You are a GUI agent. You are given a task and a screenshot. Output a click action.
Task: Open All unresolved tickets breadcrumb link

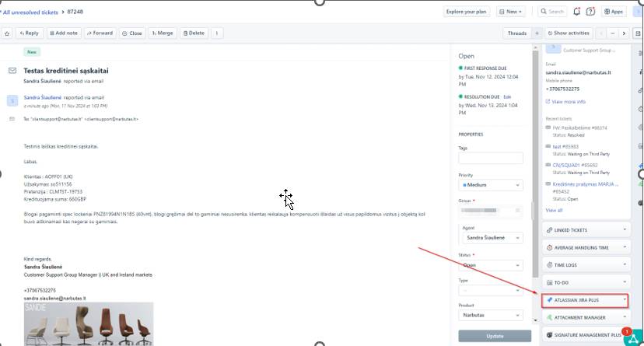[x=30, y=12]
